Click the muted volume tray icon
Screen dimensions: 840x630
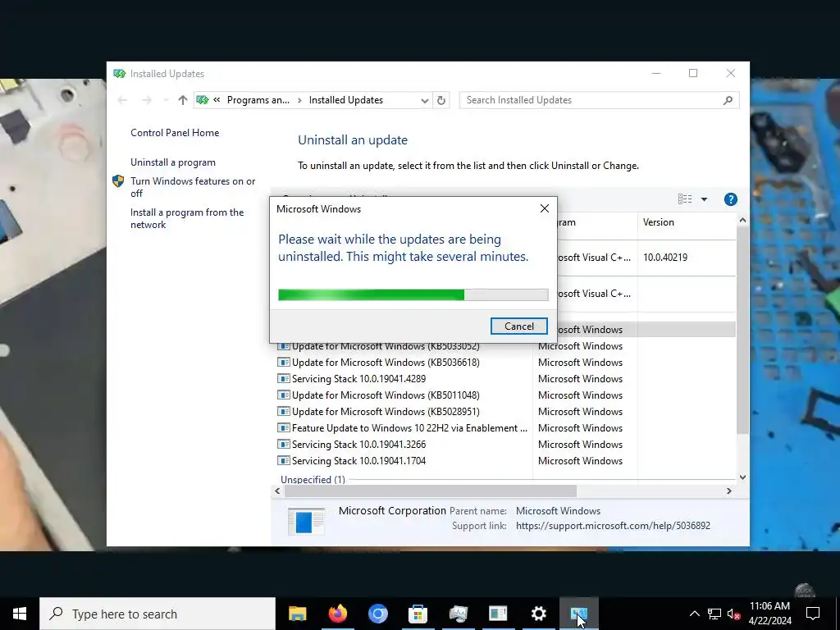click(x=734, y=614)
